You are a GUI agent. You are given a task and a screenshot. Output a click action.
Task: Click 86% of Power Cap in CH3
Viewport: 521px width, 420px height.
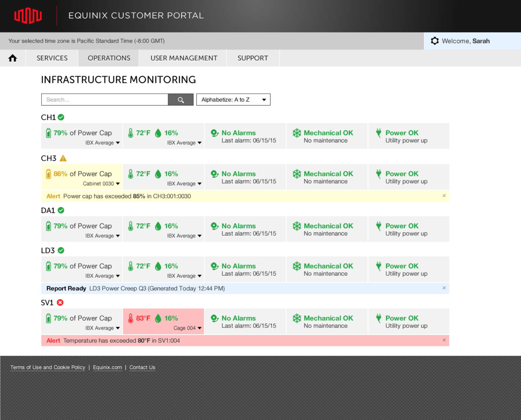pos(82,174)
